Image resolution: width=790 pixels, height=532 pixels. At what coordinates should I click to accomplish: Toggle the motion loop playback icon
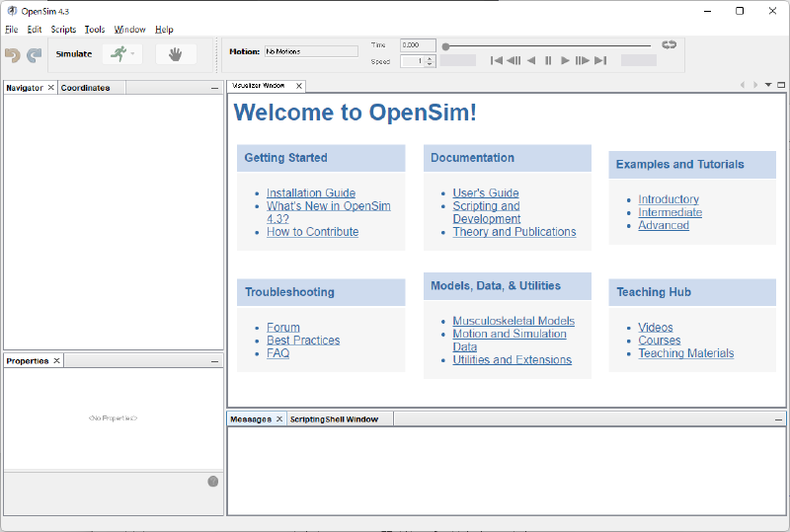tap(669, 44)
